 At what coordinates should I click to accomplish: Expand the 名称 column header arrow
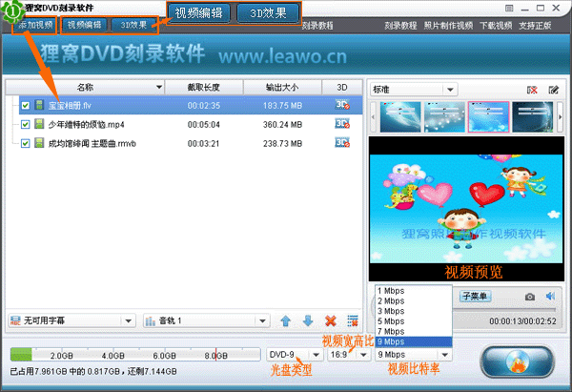click(159, 87)
